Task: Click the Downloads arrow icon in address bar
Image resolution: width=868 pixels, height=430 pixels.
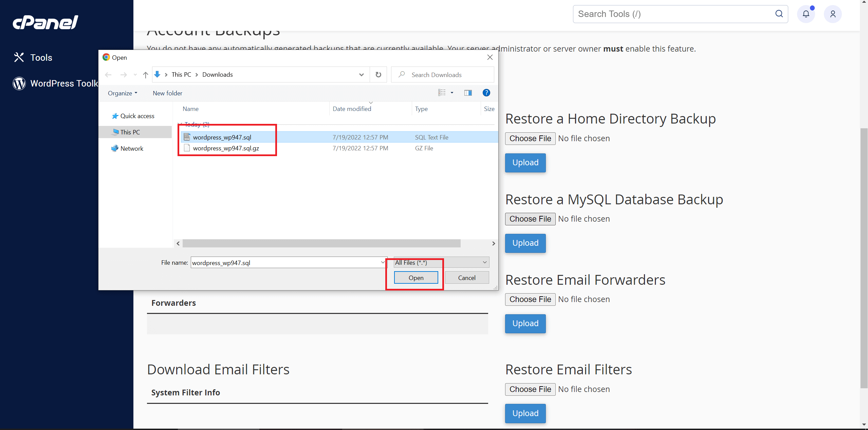Action: click(x=157, y=74)
